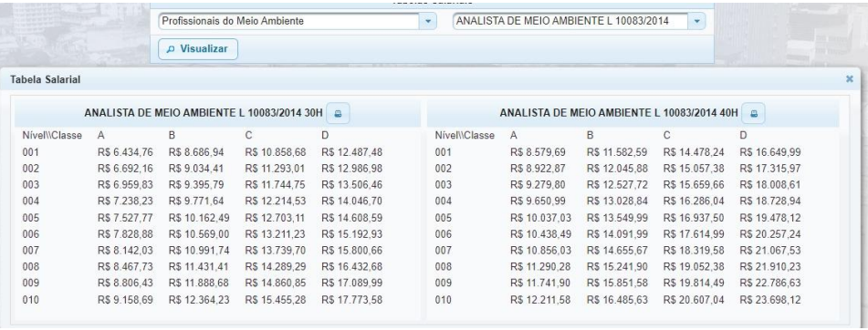The image size is (868, 330).
Task: Select value R$ 17.773,58
Action: tap(351, 300)
